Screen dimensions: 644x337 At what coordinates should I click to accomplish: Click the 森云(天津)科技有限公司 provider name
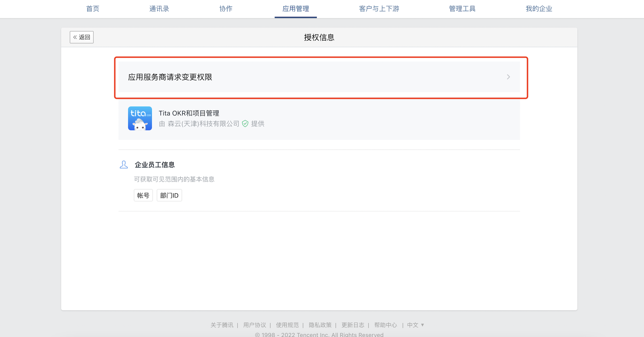point(204,124)
